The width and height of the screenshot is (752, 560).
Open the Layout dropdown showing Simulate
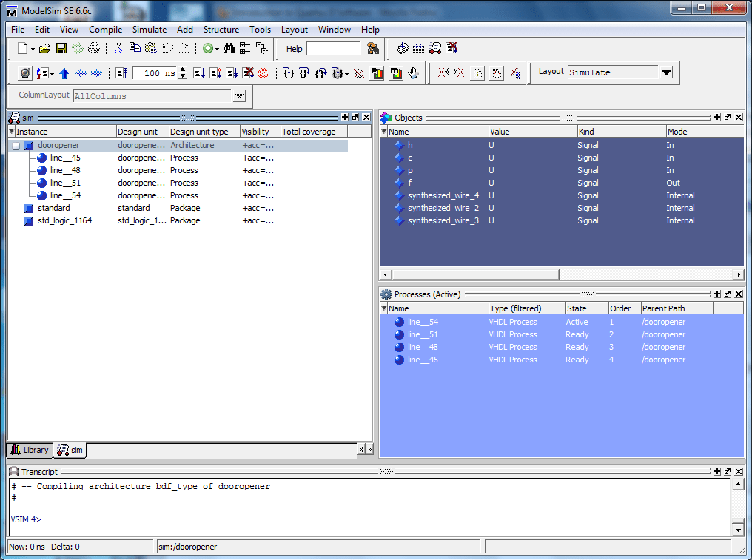(665, 72)
